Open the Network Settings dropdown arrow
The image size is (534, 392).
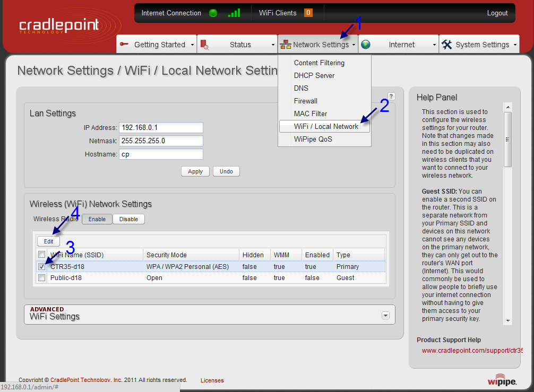point(354,45)
